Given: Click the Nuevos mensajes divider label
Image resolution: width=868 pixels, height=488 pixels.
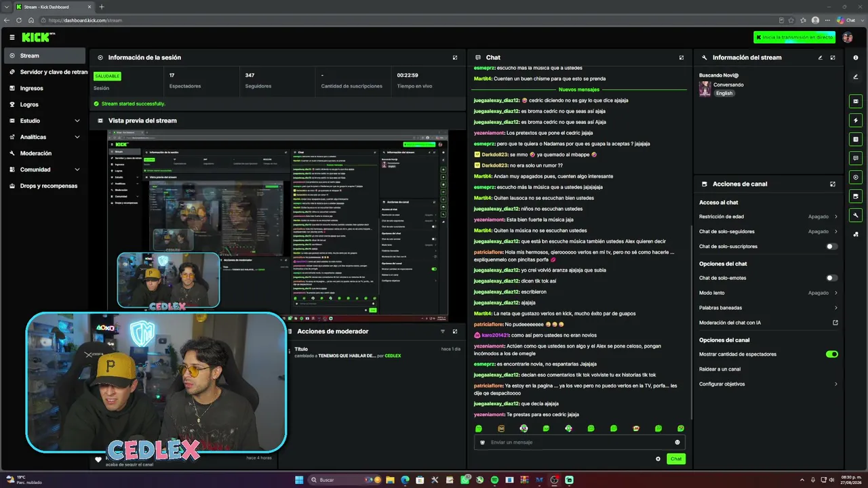Looking at the screenshot, I should click(x=579, y=89).
